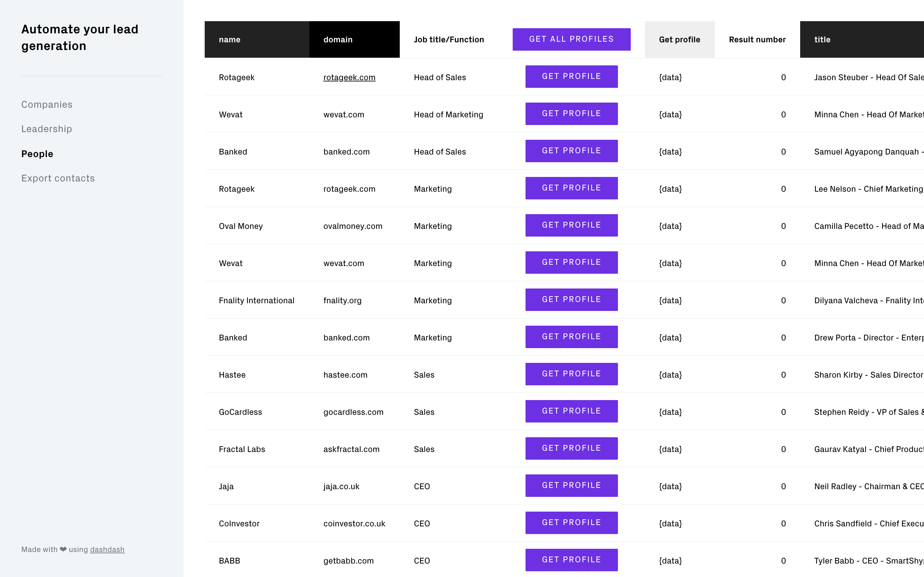Open the Companies page in sidebar
This screenshot has height=577, width=924.
coord(47,105)
